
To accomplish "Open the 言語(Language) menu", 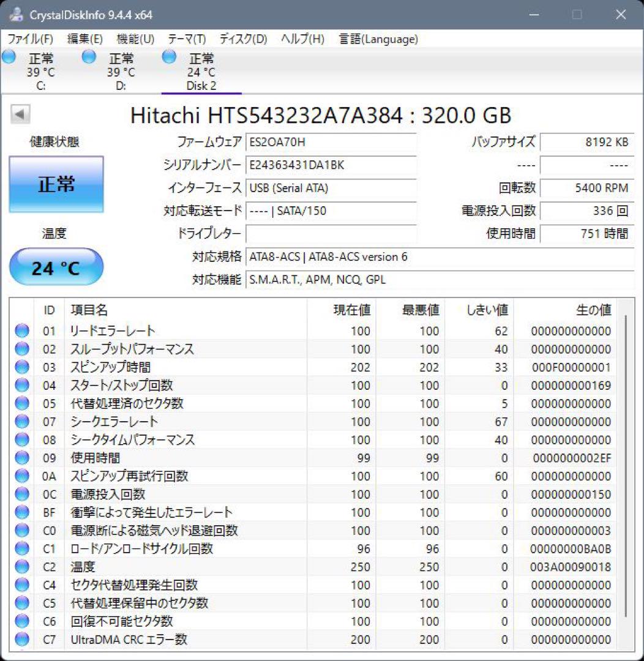I will pos(378,39).
